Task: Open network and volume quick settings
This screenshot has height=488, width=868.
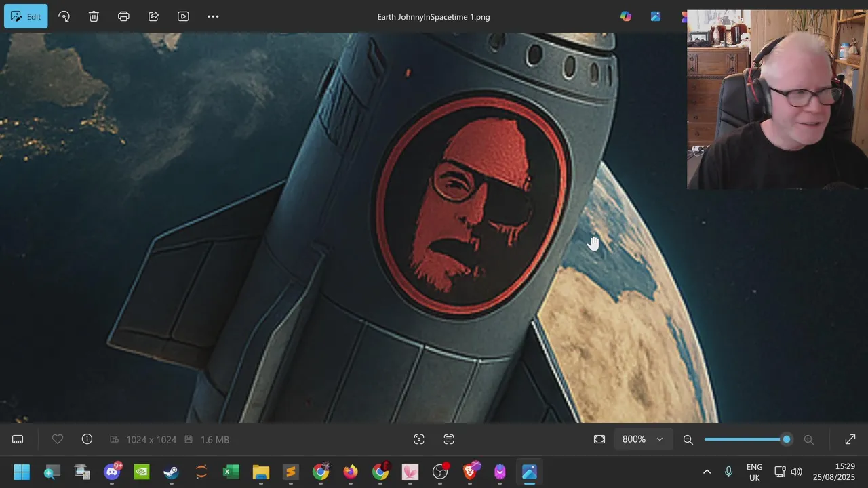Action: click(789, 472)
